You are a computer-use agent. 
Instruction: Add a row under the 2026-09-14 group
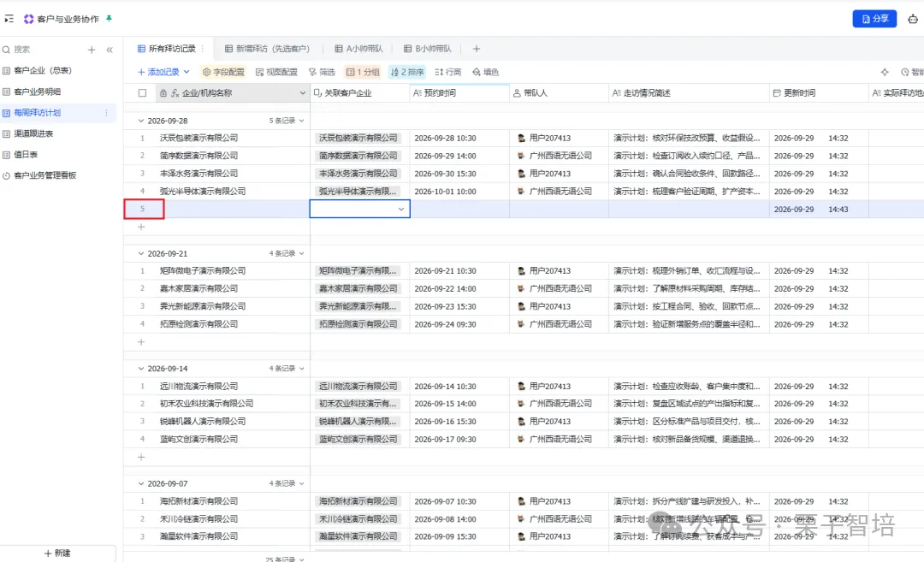pyautogui.click(x=141, y=457)
